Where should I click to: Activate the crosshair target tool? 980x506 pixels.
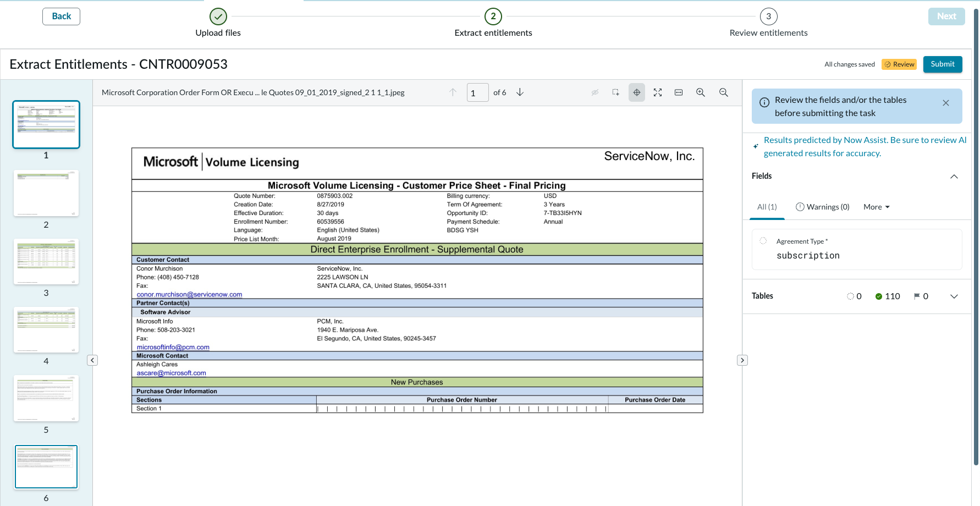pos(636,92)
